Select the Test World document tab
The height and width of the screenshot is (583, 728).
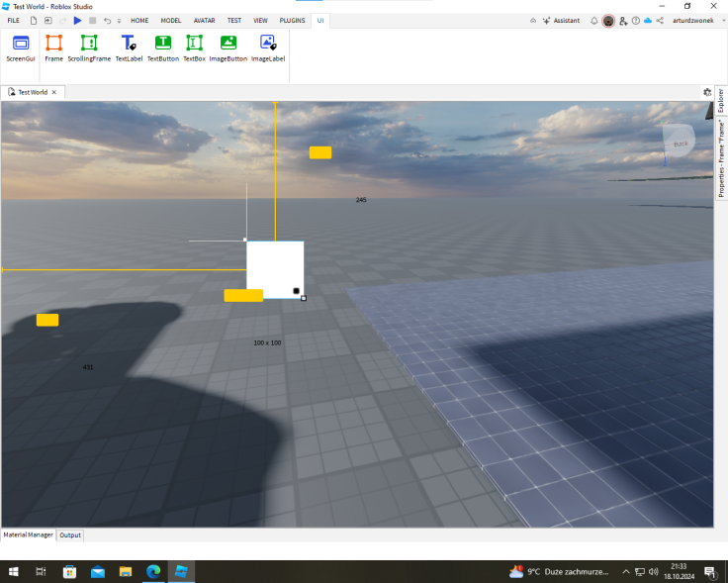click(33, 92)
